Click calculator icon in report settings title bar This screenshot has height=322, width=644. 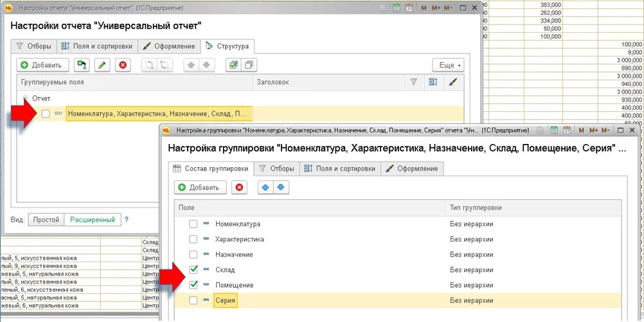(397, 8)
